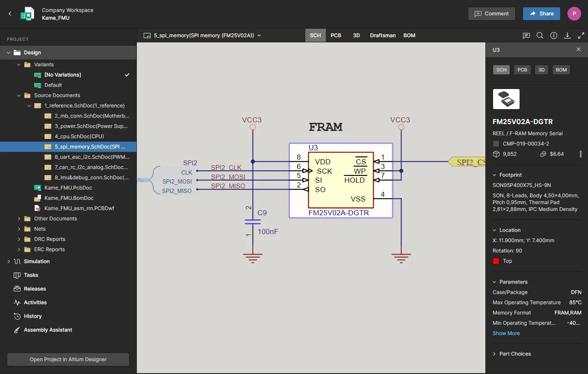Open Assembly Assistant in sidebar
The image size is (588, 374).
(48, 330)
